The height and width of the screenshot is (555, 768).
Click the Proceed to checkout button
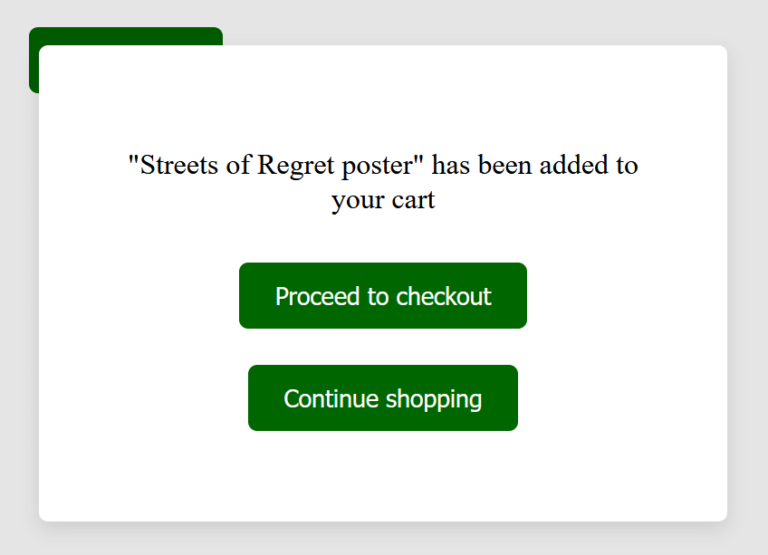click(383, 296)
